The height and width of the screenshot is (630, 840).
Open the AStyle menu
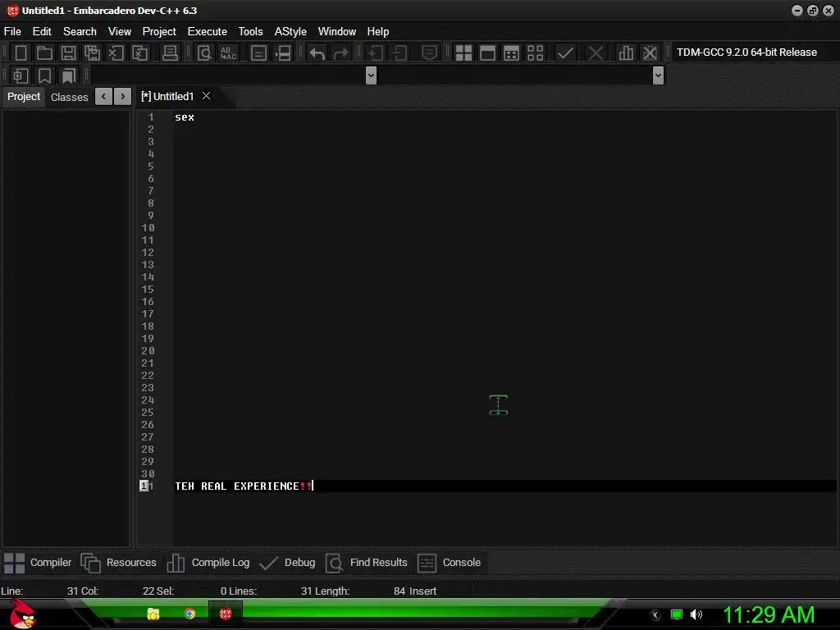pos(290,32)
